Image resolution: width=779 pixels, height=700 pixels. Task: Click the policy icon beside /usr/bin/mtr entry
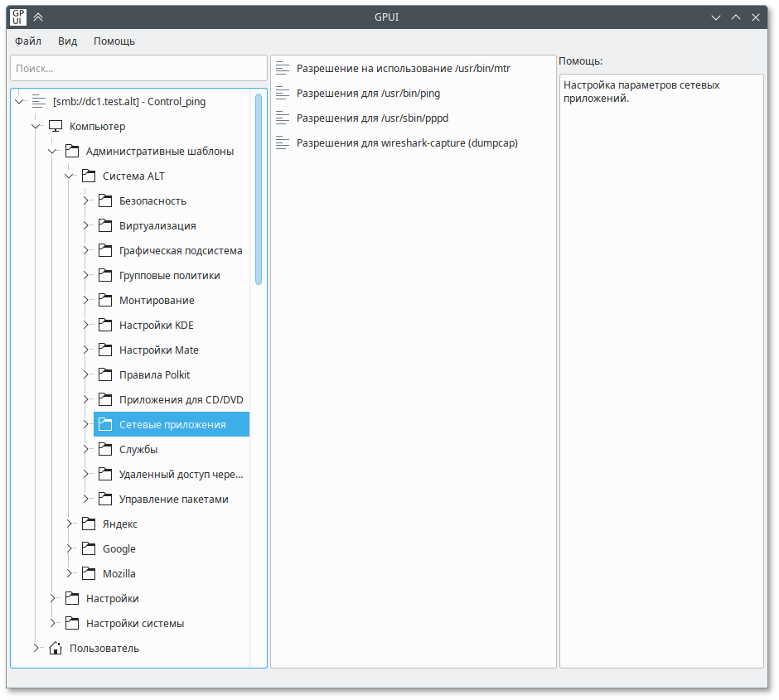coord(284,68)
